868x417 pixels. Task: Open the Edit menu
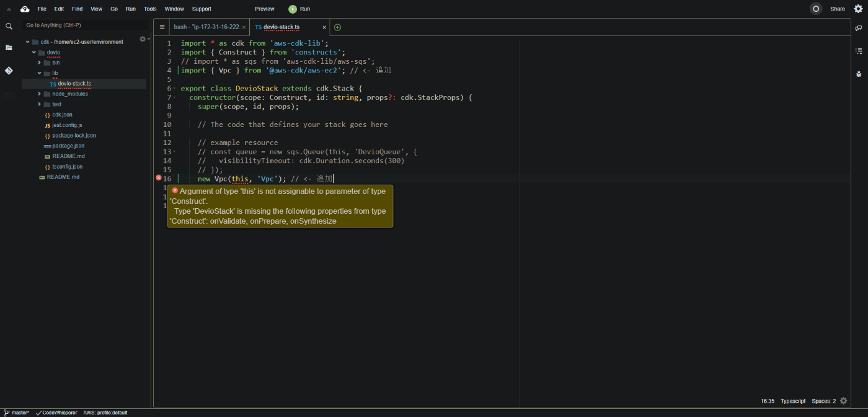59,9
